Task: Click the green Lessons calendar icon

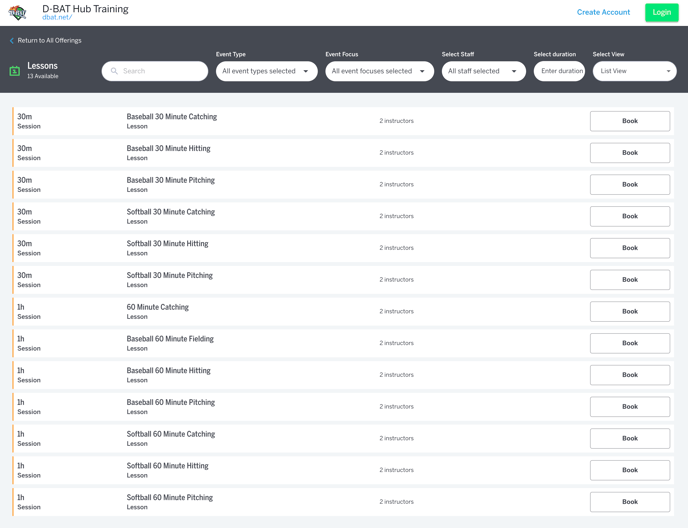Action: pyautogui.click(x=14, y=71)
